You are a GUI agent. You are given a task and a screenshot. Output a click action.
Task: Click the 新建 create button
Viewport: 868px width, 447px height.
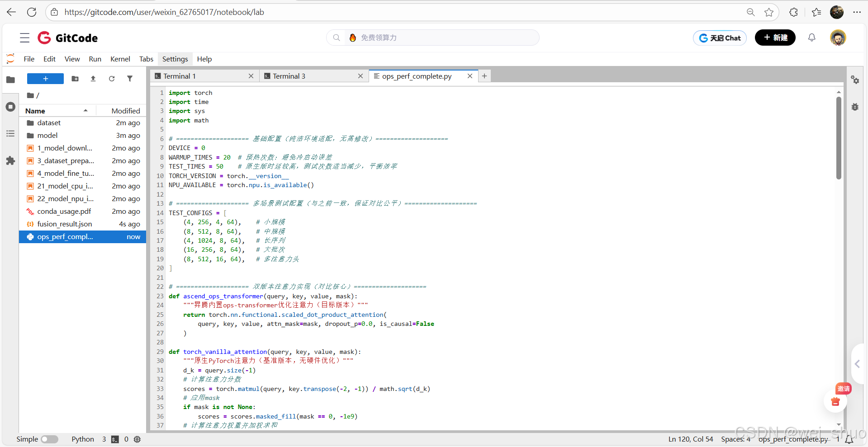775,38
